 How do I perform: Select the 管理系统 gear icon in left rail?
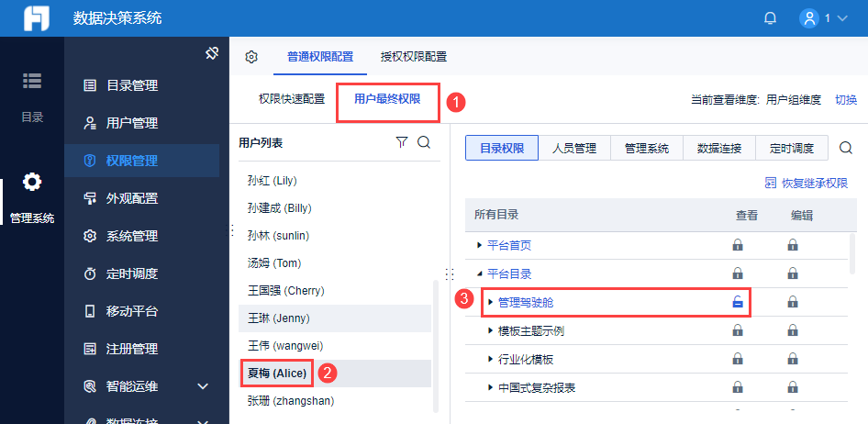[x=32, y=182]
